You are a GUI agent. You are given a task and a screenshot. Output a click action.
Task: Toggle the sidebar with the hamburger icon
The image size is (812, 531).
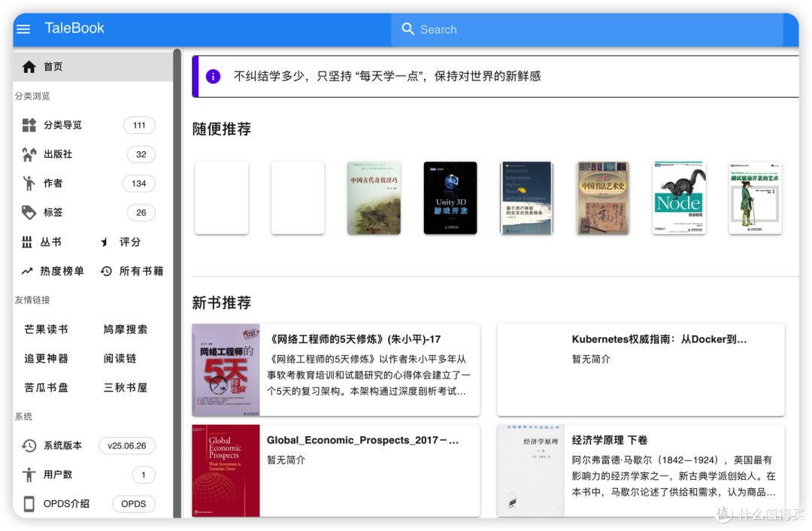[x=23, y=29]
